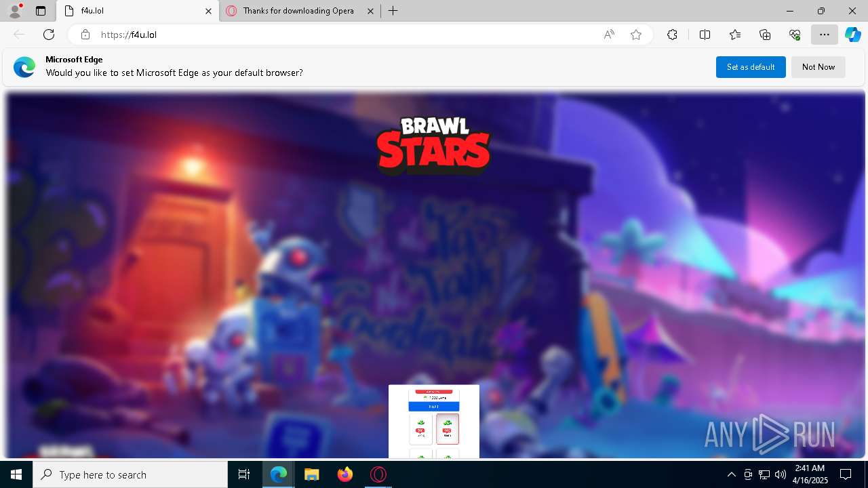Screen dimensions: 868x488
Task: Open volume control tray icon
Action: [781, 474]
